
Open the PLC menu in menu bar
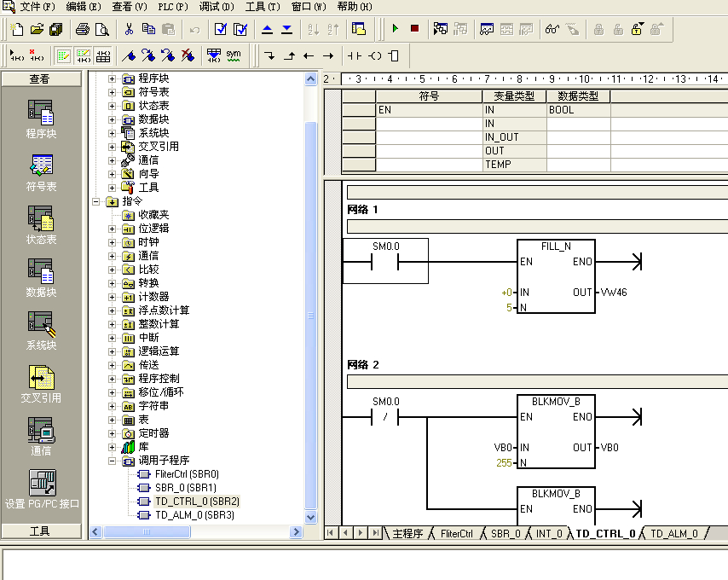172,6
